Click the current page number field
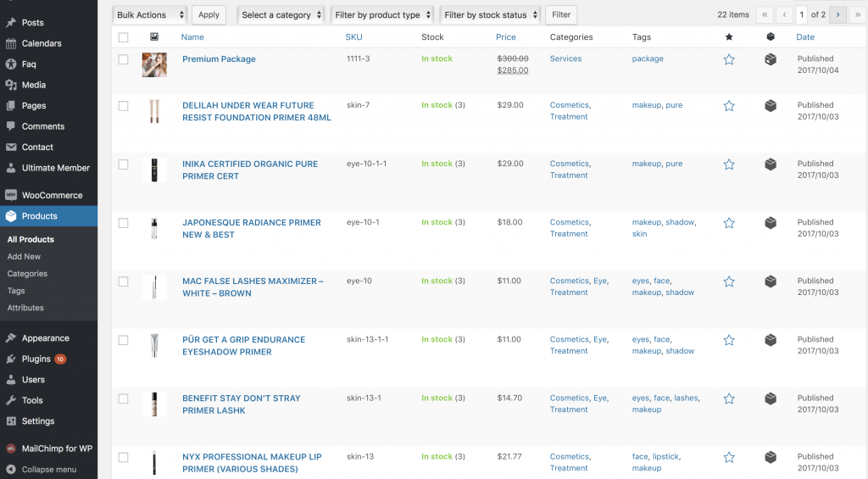The image size is (868, 479). [x=802, y=15]
